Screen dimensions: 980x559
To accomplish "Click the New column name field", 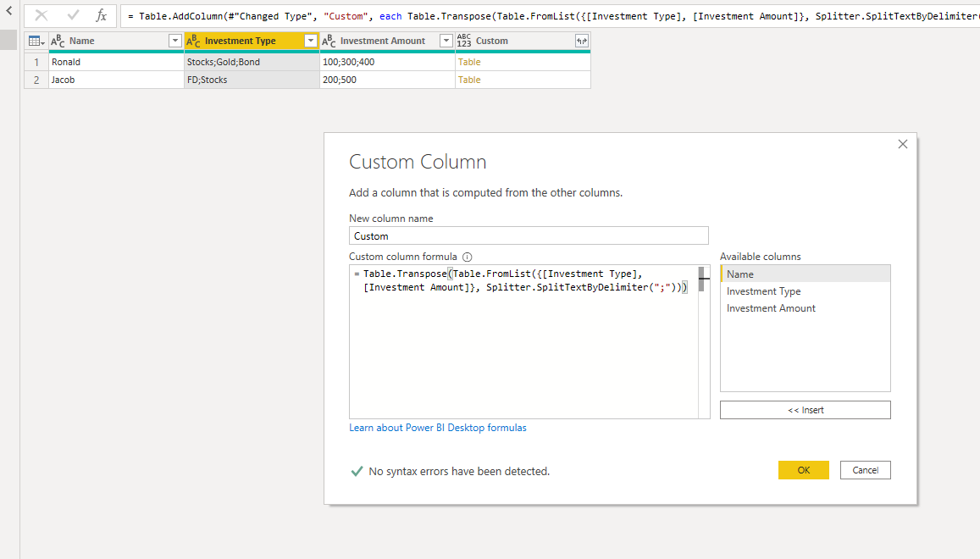I will 529,235.
